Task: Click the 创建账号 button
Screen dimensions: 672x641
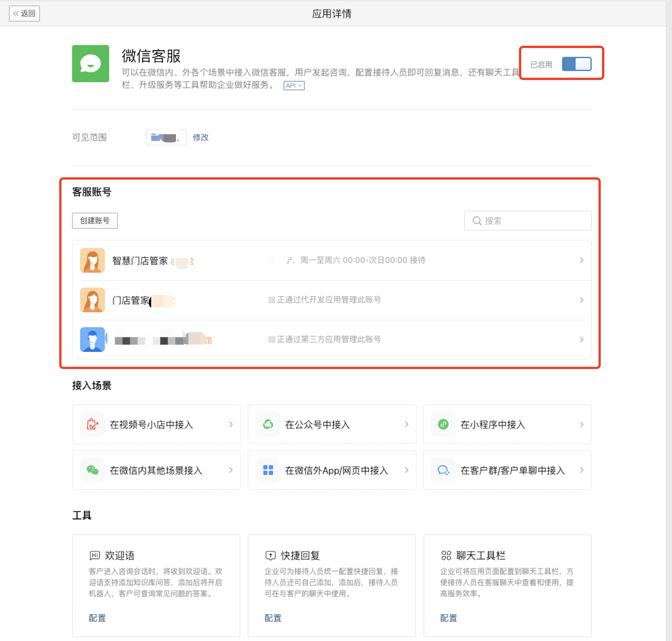Action: pos(95,221)
